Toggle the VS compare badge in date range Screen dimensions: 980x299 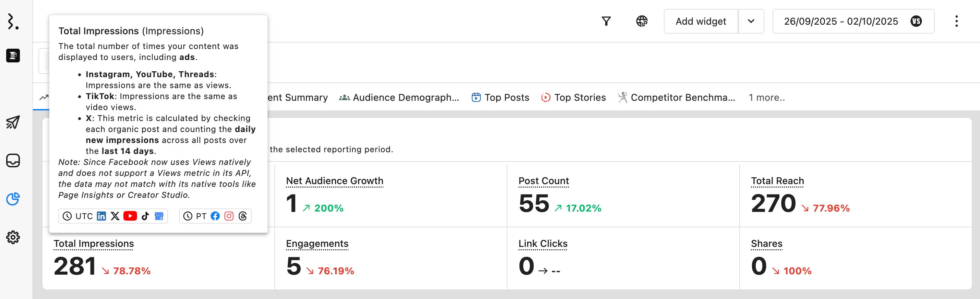pyautogui.click(x=916, y=21)
